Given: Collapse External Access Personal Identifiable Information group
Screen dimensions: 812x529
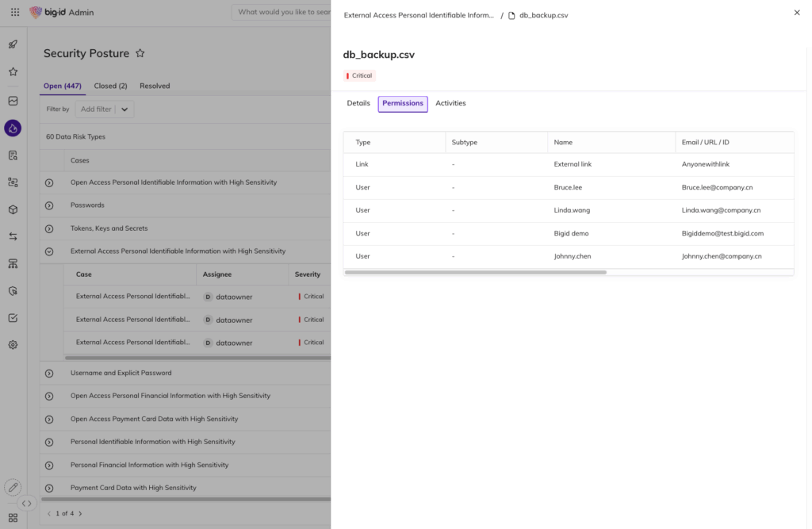Looking at the screenshot, I should click(x=49, y=251).
